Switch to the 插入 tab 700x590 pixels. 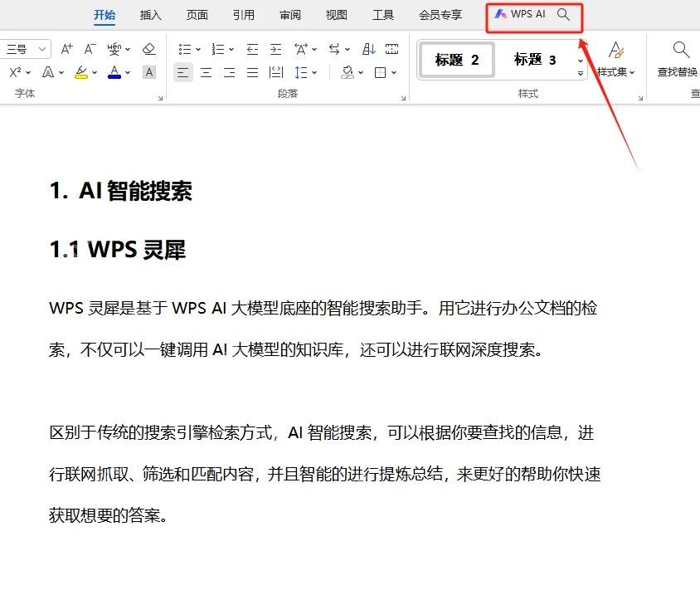[150, 15]
